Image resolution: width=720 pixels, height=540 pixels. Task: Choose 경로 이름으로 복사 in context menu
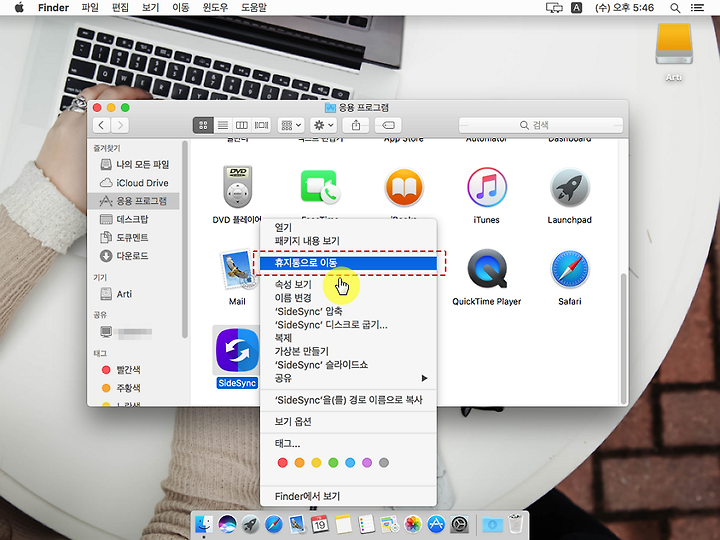348,400
